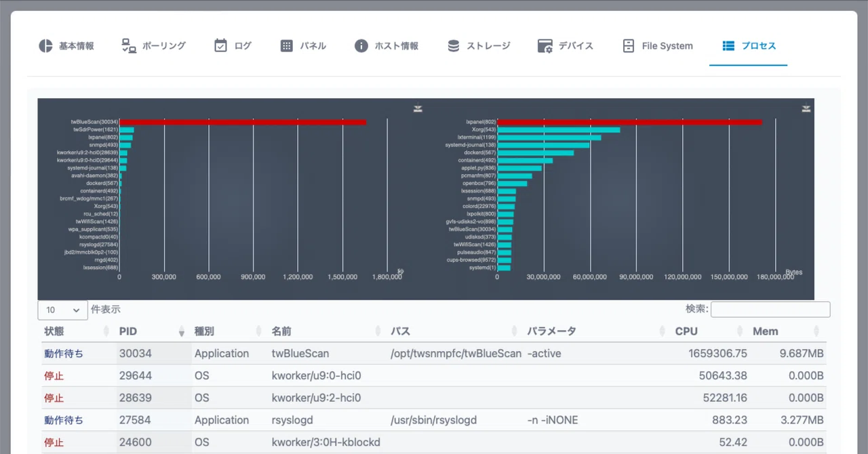Click the info circle icon beside ホスト情報
The image size is (868, 454).
point(361,46)
